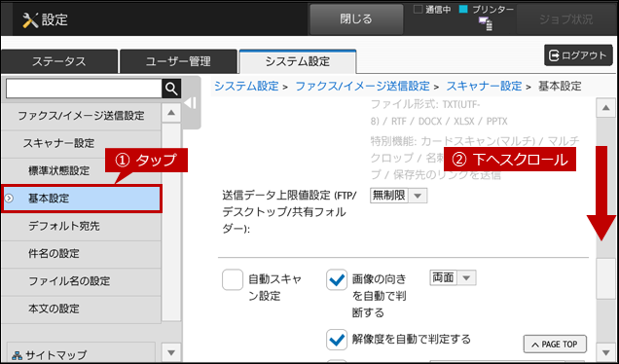The width and height of the screenshot is (619, 364).
Task: Open the ジョブ状況 button
Action: coord(565,19)
